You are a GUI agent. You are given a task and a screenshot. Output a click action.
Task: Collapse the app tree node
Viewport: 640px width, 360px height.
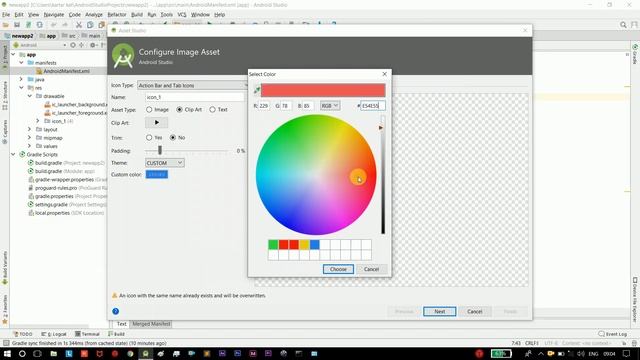[x=13, y=54]
